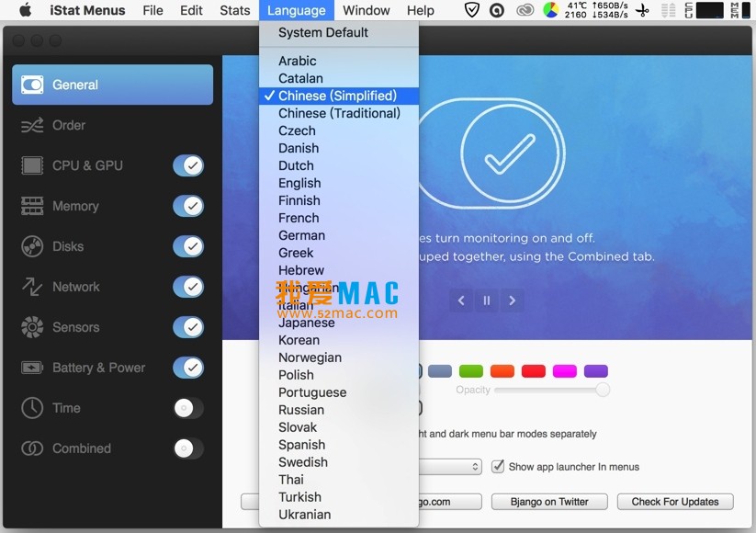Screen dimensions: 756x533
Task: Open the Window menu
Action: coord(366,10)
